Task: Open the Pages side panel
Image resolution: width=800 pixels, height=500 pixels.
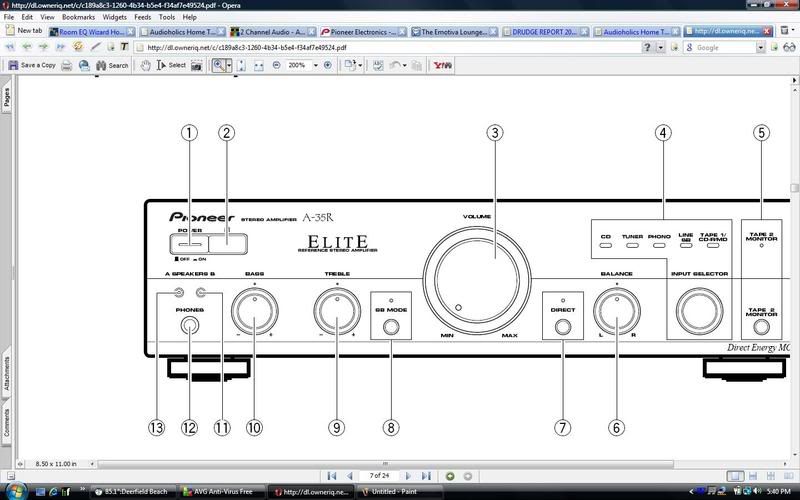Action: pos(6,97)
